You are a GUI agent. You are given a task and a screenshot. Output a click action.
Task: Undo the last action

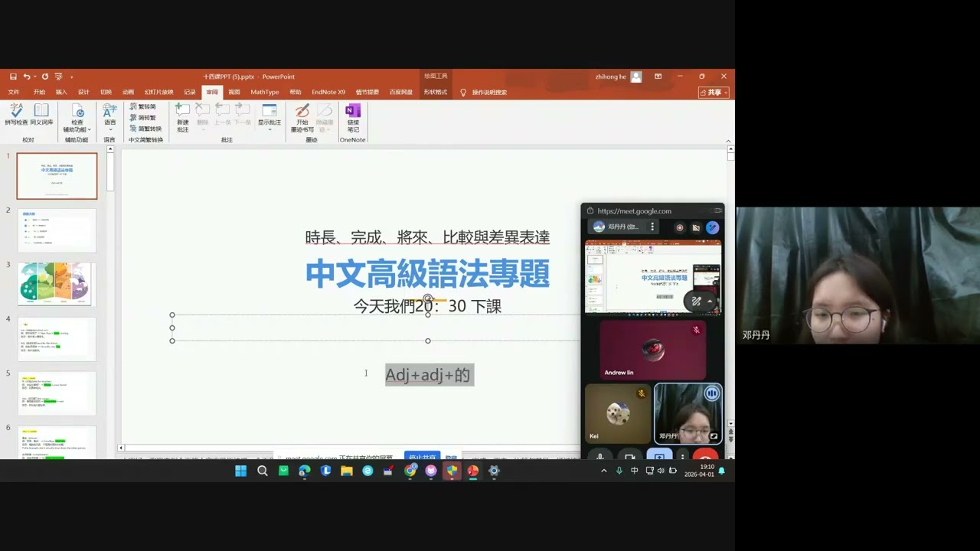click(x=26, y=77)
